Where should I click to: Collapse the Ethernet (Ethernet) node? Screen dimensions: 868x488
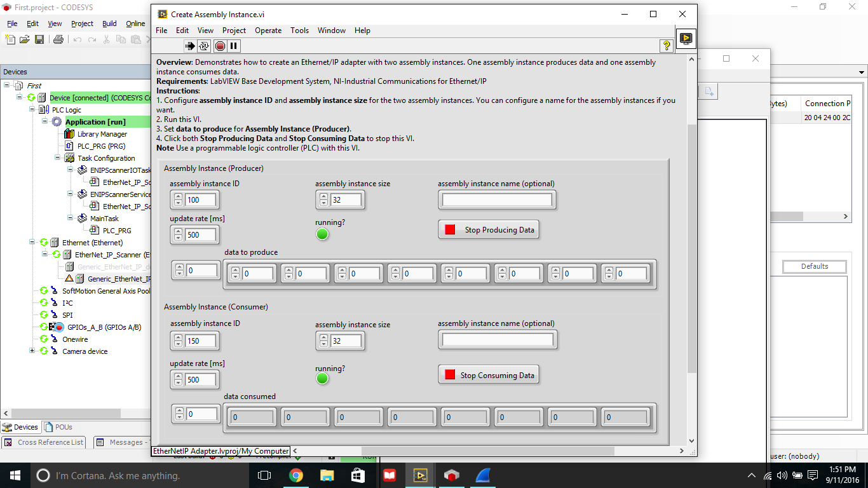pyautogui.click(x=32, y=243)
